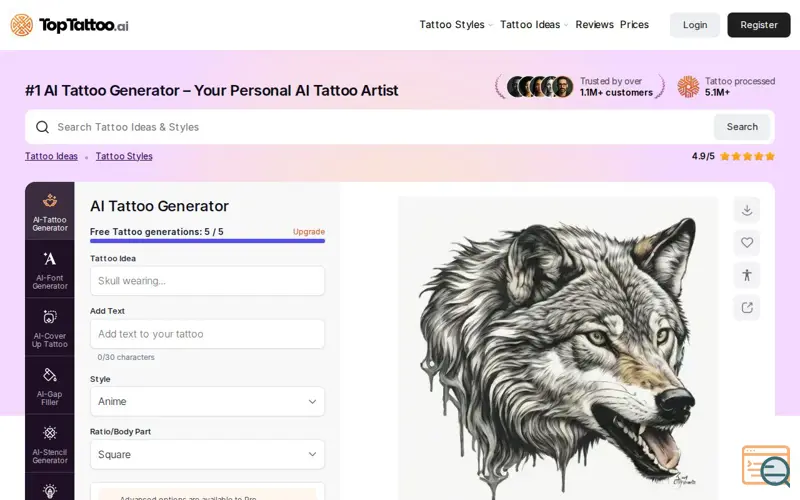Open the AI-Stencil Generator sidebar tool
800x500 pixels.
pos(49,444)
